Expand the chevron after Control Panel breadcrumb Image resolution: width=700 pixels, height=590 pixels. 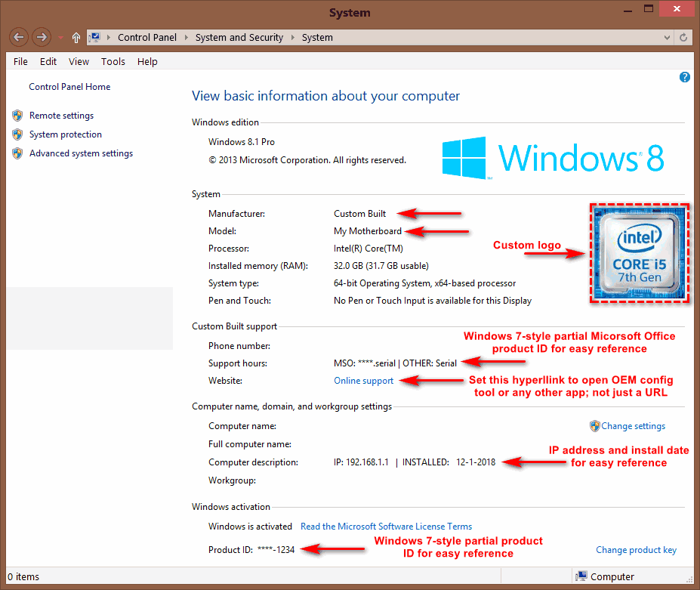point(187,37)
